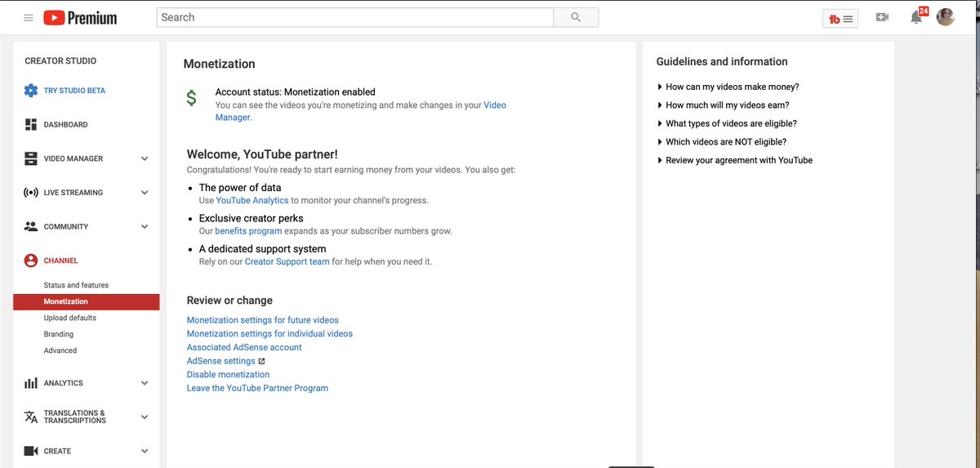The width and height of the screenshot is (980, 468).
Task: Expand Translations & Transcriptions chevron
Action: pyautogui.click(x=145, y=417)
